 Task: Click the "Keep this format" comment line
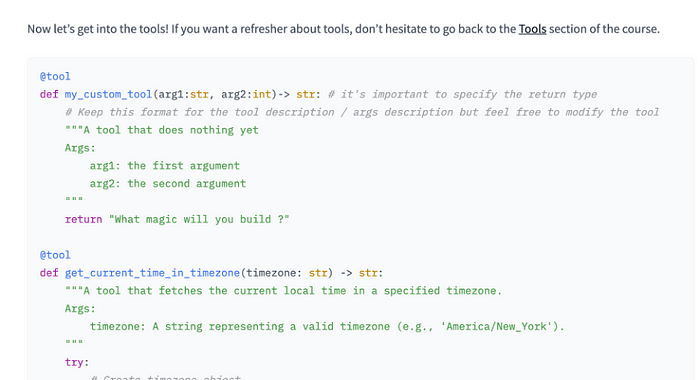362,112
